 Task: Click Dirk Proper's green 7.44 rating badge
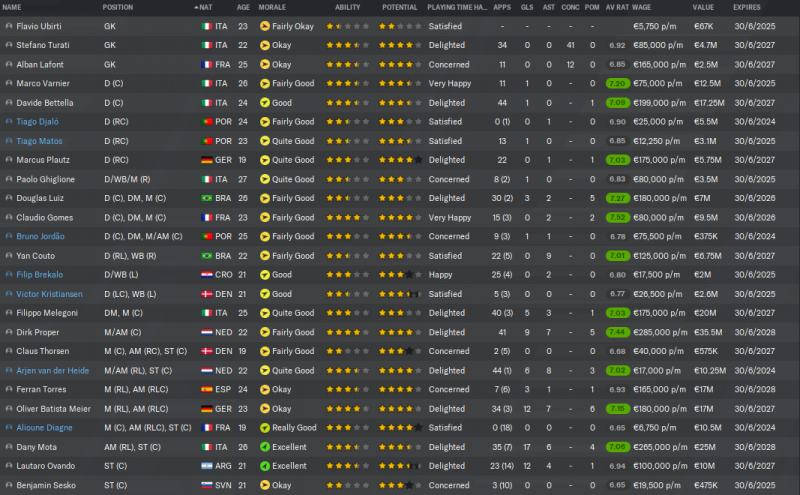[616, 332]
